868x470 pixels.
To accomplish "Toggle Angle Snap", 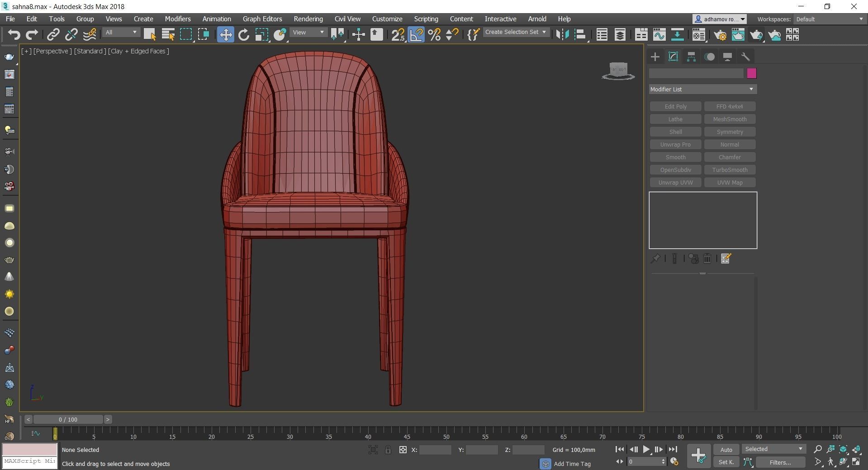I will pos(416,35).
